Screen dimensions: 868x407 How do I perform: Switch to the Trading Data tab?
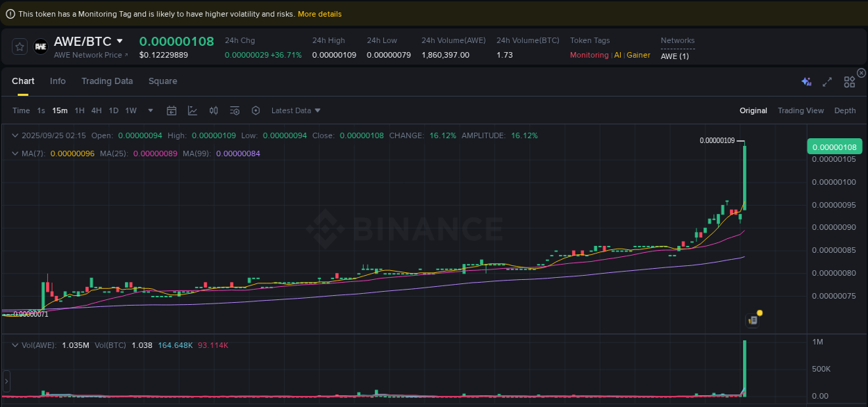click(x=107, y=81)
